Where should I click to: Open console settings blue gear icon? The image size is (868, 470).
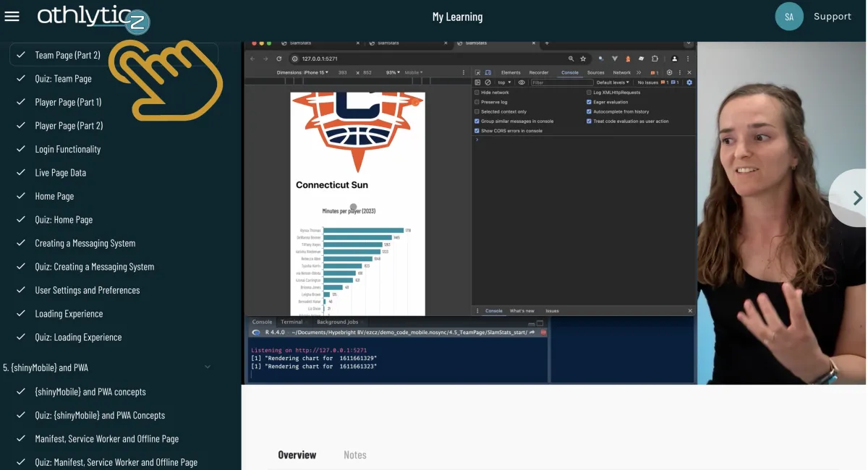point(689,82)
